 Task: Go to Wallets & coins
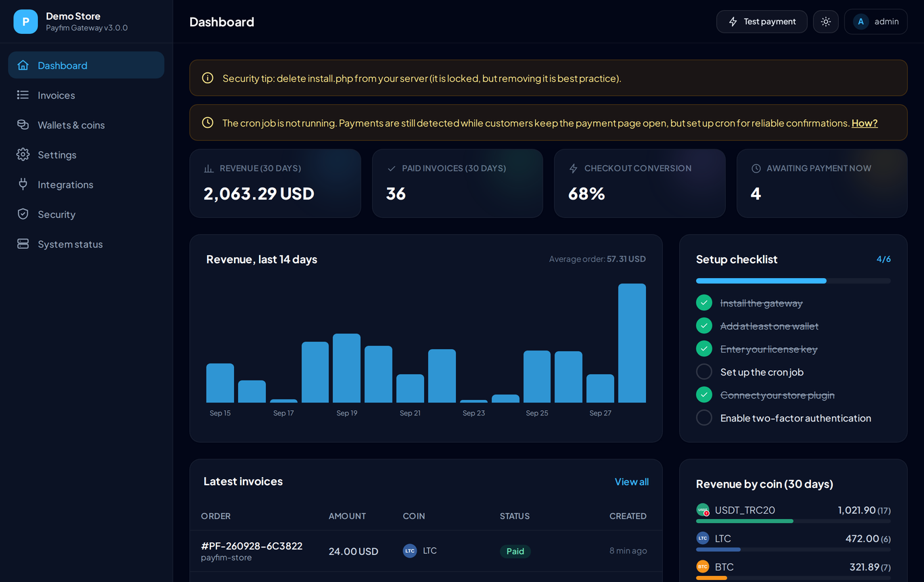(x=86, y=125)
